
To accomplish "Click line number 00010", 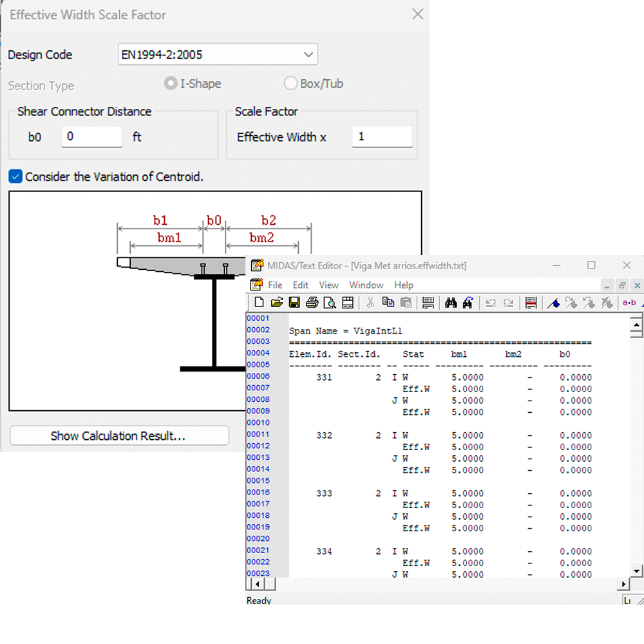I will [258, 422].
